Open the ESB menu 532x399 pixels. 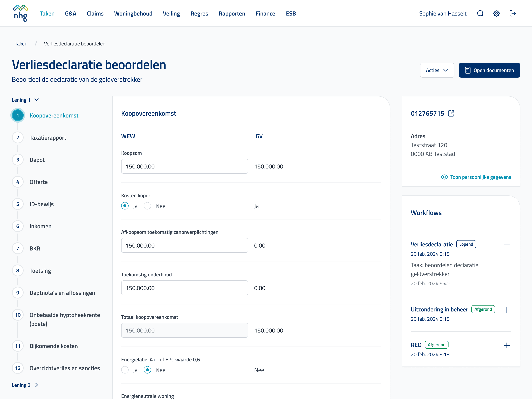coord(291,13)
